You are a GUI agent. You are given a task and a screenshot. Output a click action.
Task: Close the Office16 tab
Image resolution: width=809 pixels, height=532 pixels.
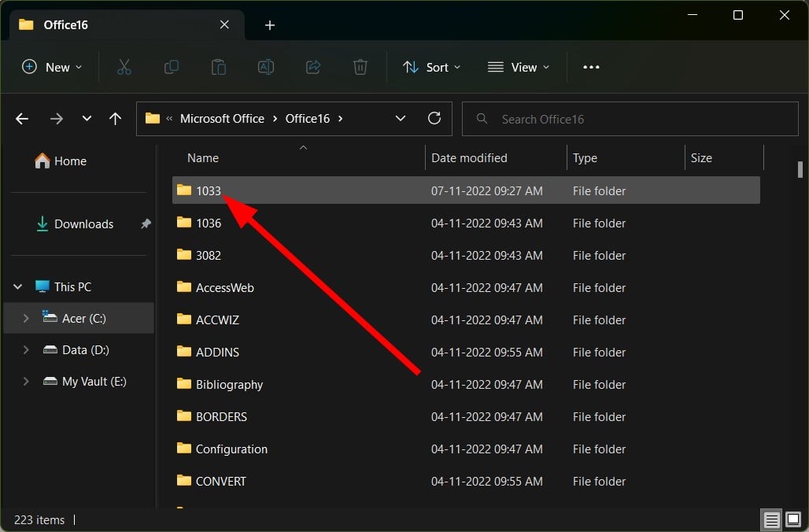point(224,24)
